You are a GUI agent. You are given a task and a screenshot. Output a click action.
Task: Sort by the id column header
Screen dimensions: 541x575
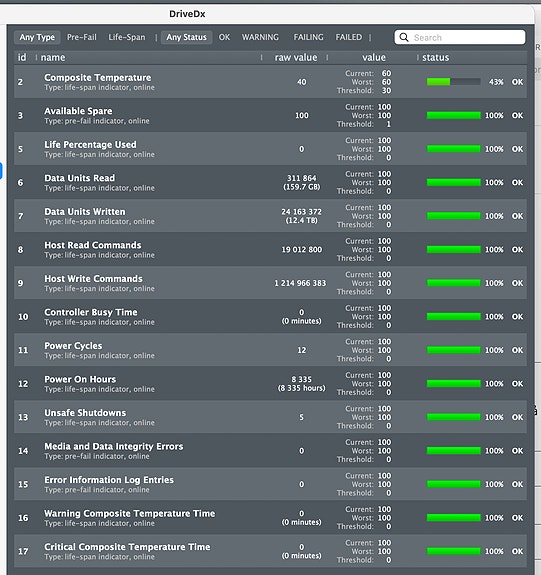(x=22, y=58)
